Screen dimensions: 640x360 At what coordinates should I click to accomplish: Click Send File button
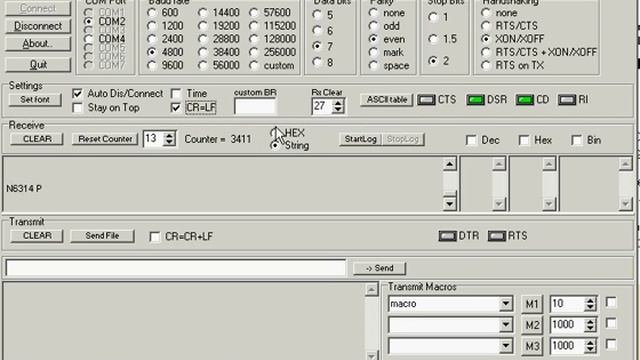pyautogui.click(x=102, y=236)
